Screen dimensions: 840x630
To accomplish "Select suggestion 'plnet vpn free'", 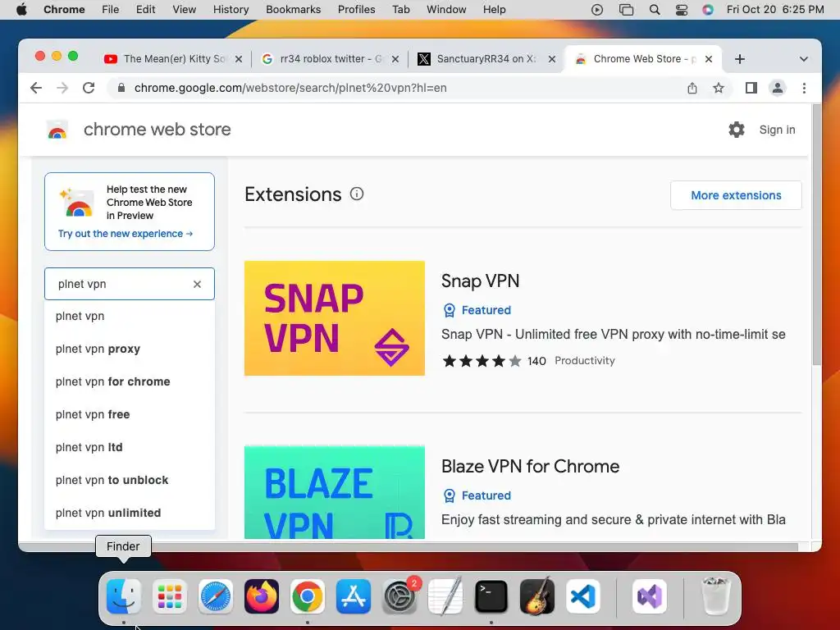I will [x=130, y=414].
